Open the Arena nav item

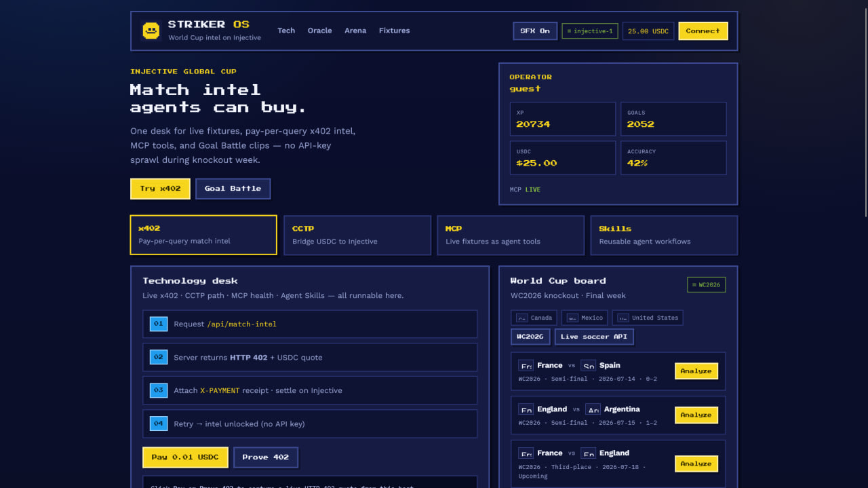(x=355, y=31)
